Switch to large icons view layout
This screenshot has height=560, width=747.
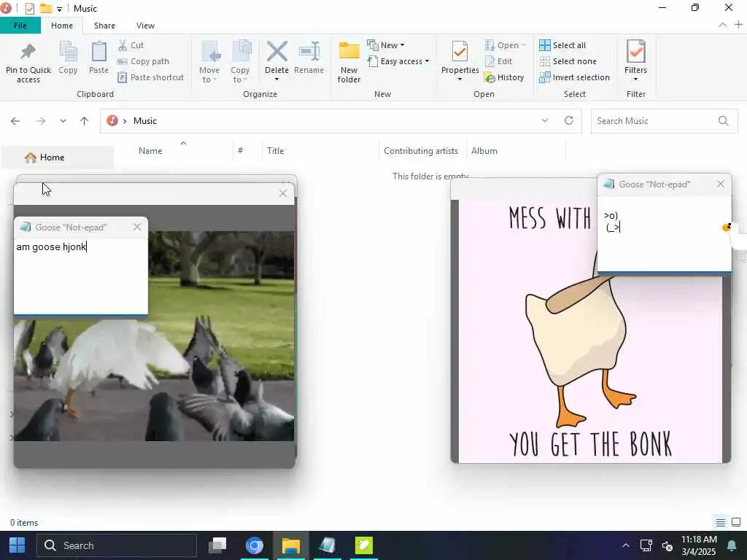click(736, 522)
